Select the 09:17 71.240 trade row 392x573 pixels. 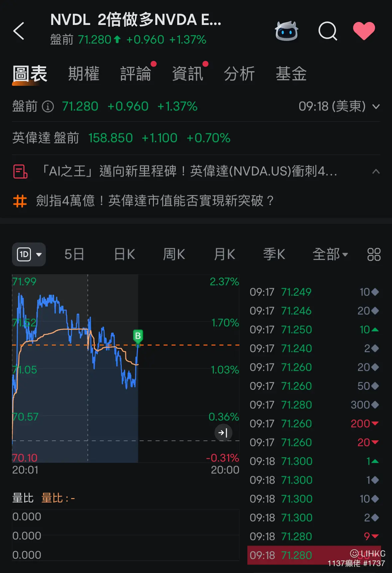tap(314, 349)
